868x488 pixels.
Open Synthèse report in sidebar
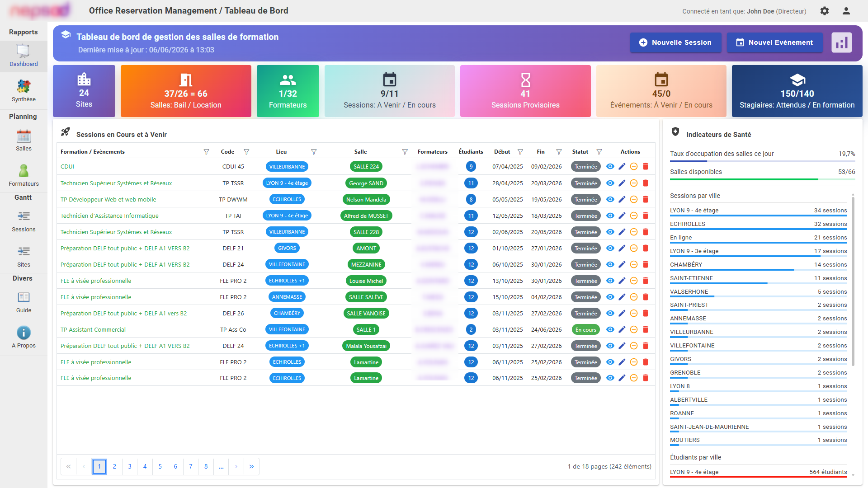point(24,91)
